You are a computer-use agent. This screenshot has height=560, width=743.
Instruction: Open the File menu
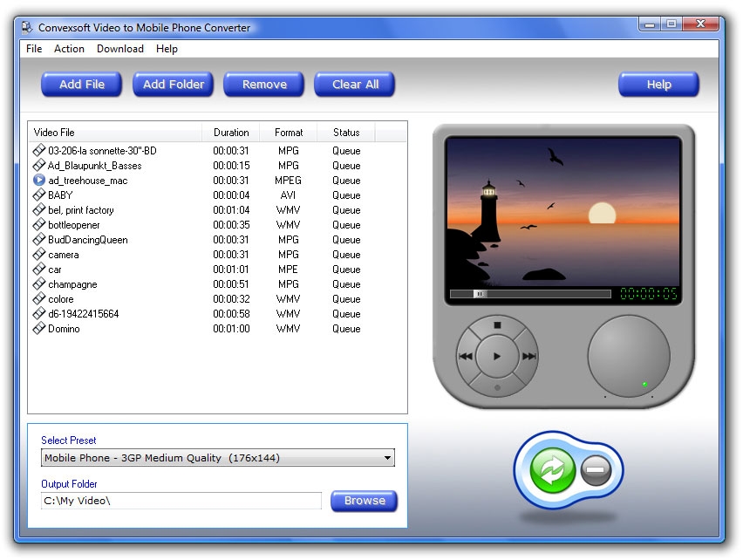(33, 49)
